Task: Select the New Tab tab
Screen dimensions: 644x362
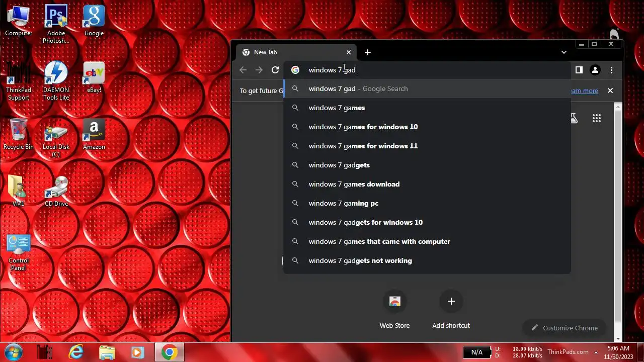Action: tap(296, 52)
